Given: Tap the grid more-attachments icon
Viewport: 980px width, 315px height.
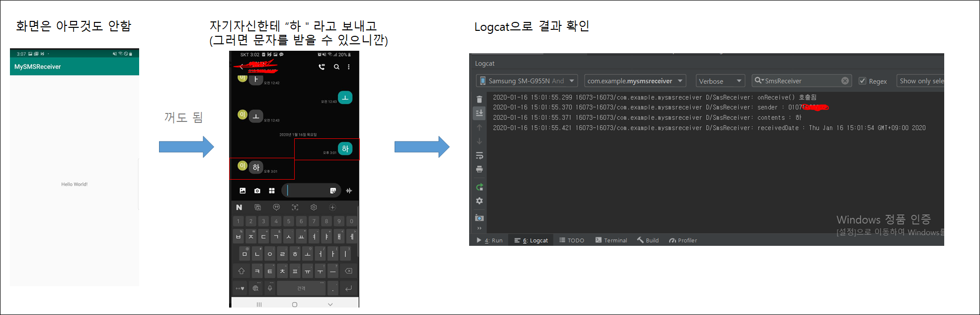Looking at the screenshot, I should tap(272, 191).
